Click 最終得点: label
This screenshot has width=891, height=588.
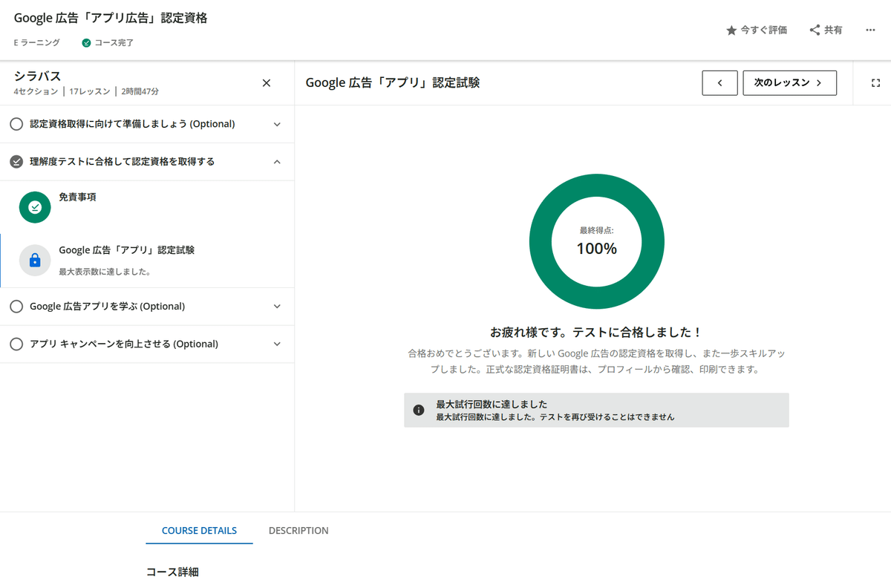pyautogui.click(x=597, y=230)
